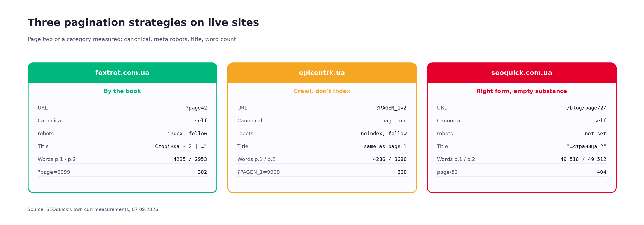Click the '/blog/page/2/' URL value
Image resolution: width=644 pixels, height=225 pixels.
click(586, 108)
